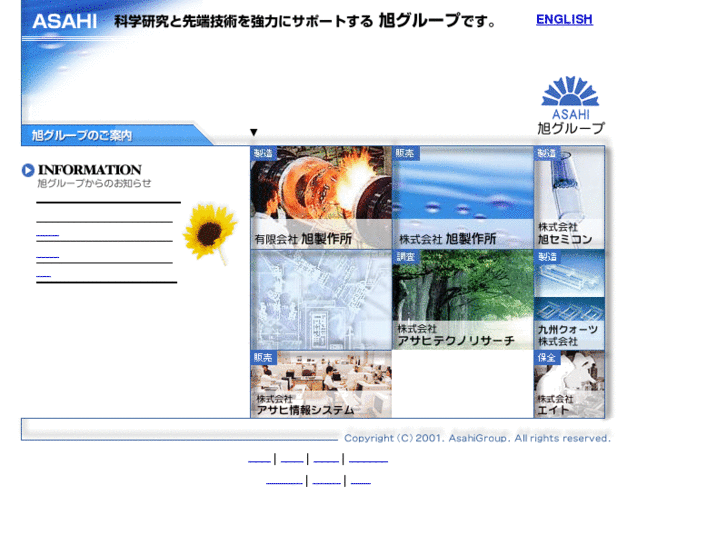
Task: Open 株式会社 旭セミコン tile
Action: (x=569, y=198)
